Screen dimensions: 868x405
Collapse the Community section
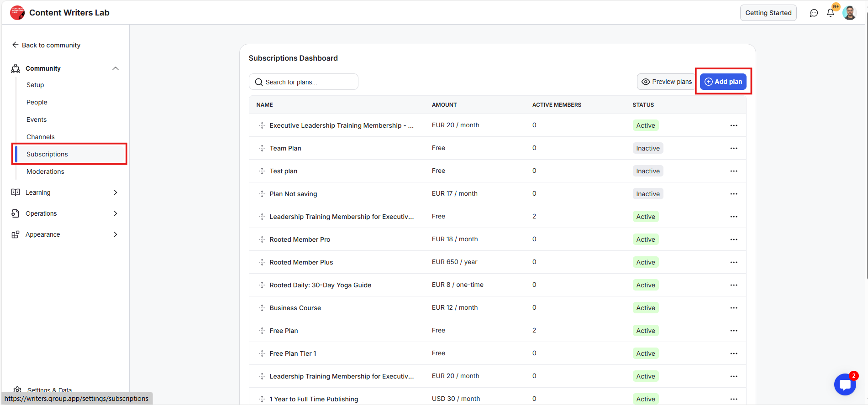pyautogui.click(x=116, y=68)
